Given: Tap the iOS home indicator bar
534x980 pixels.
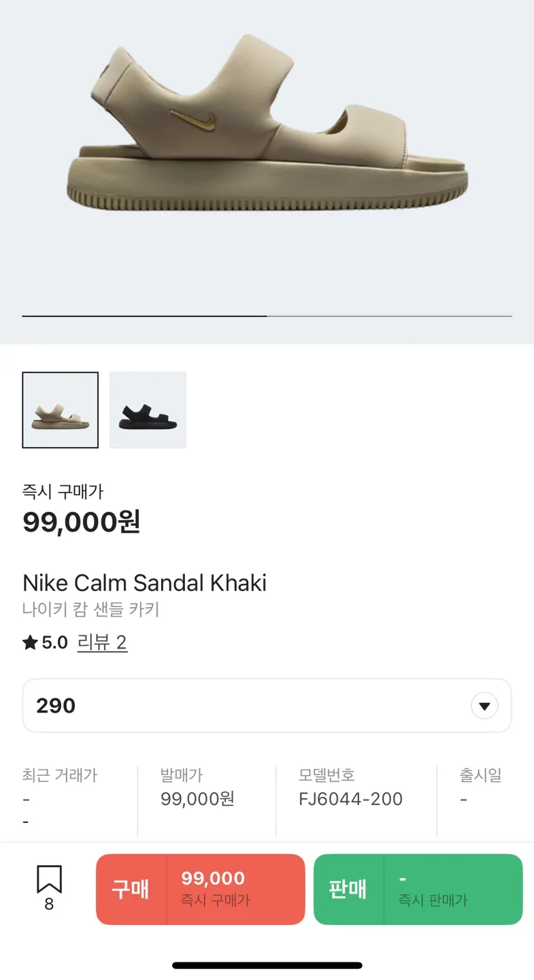Looking at the screenshot, I should [267, 965].
